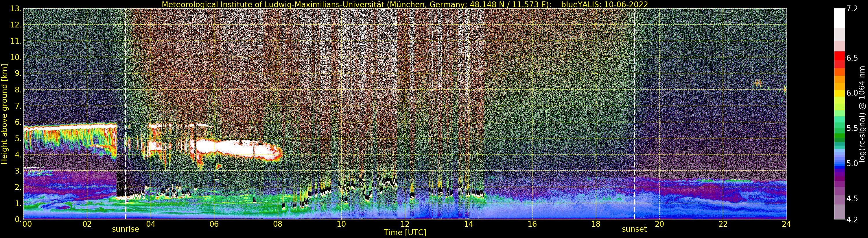Click colorbar value "7.2"
Viewport: 868px width, 238px height.
click(852, 9)
